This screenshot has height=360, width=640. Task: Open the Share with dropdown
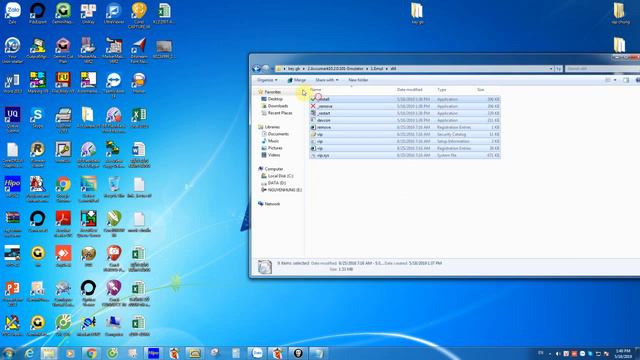pyautogui.click(x=327, y=80)
